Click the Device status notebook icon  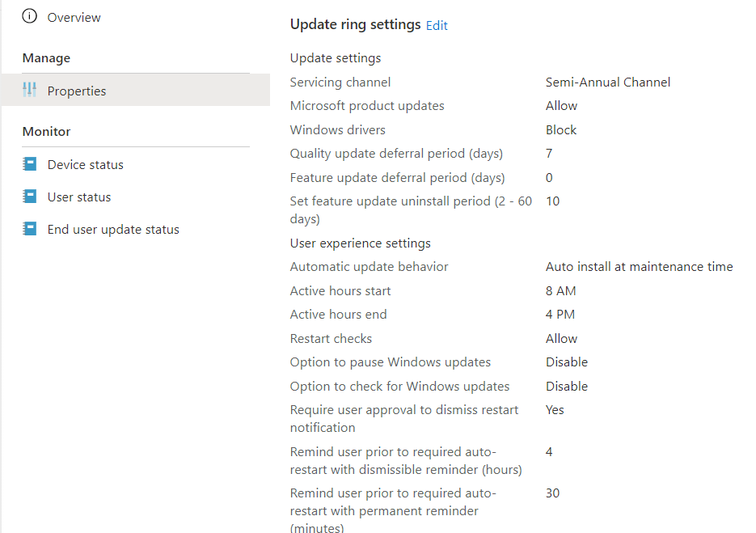pos(30,164)
